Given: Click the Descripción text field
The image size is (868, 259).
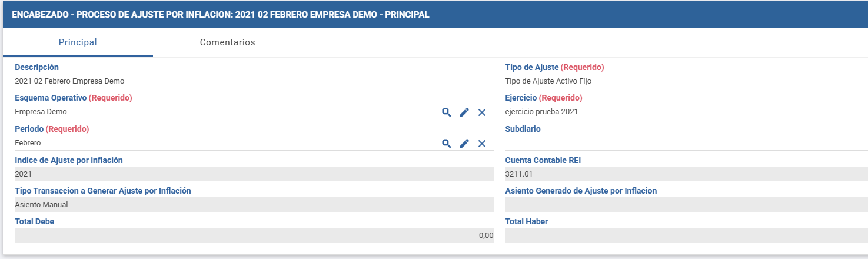Looking at the screenshot, I should [253, 81].
